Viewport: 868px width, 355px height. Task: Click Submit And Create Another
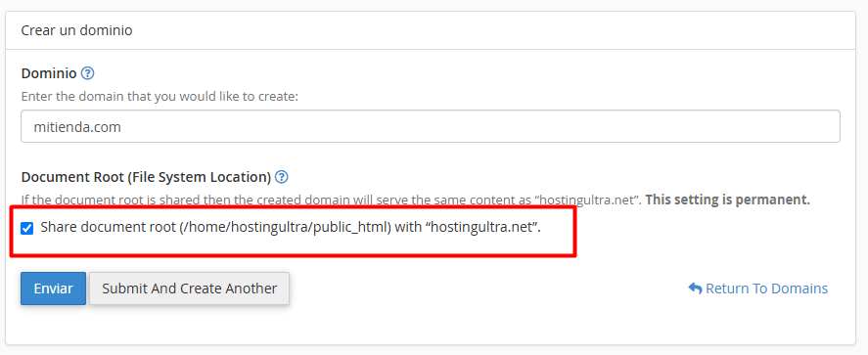pos(189,288)
